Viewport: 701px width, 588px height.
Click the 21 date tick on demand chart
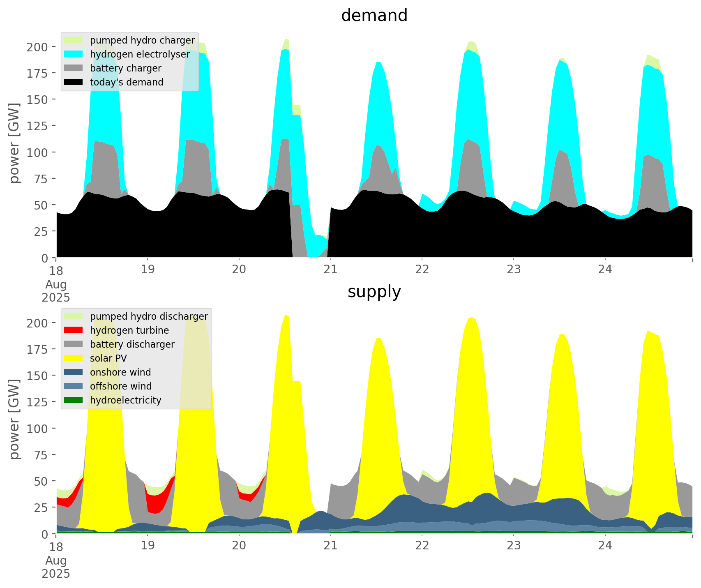click(x=330, y=270)
